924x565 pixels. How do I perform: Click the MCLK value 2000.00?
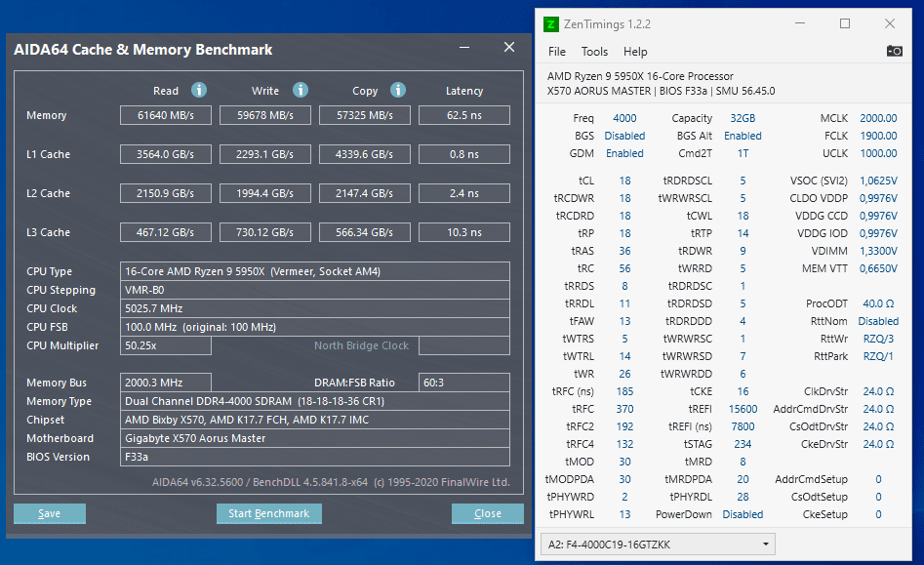click(x=878, y=118)
